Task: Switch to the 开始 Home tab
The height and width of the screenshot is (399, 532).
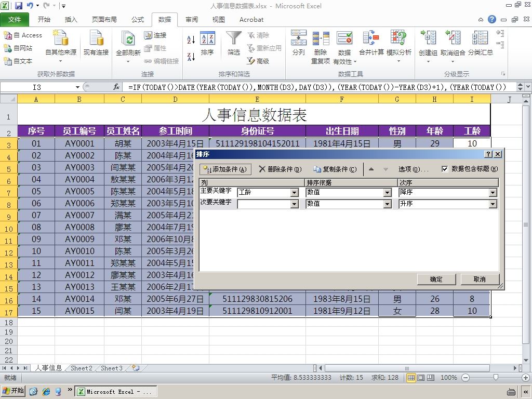Action: 44,19
